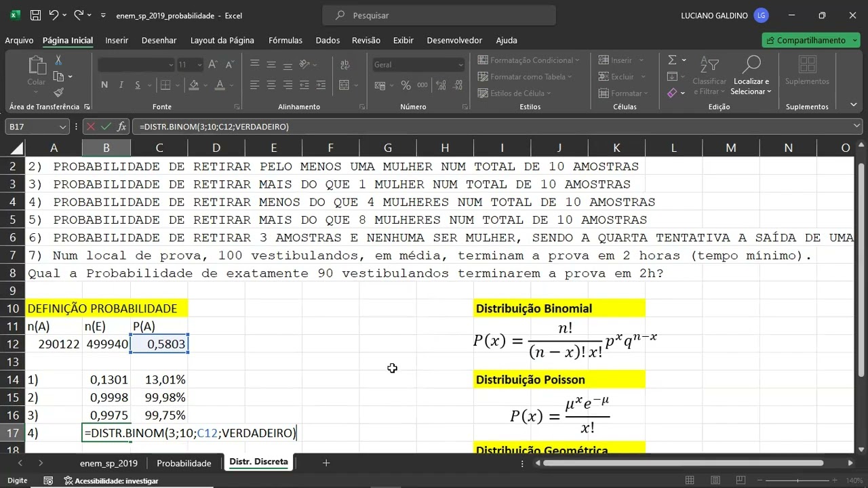
Task: Select cell C14 showing 13,01%
Action: (x=159, y=380)
